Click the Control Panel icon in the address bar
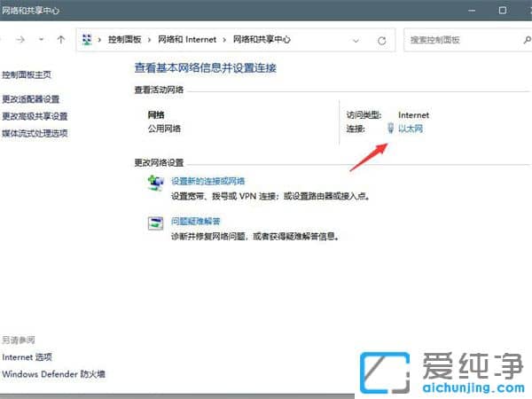 (x=87, y=40)
